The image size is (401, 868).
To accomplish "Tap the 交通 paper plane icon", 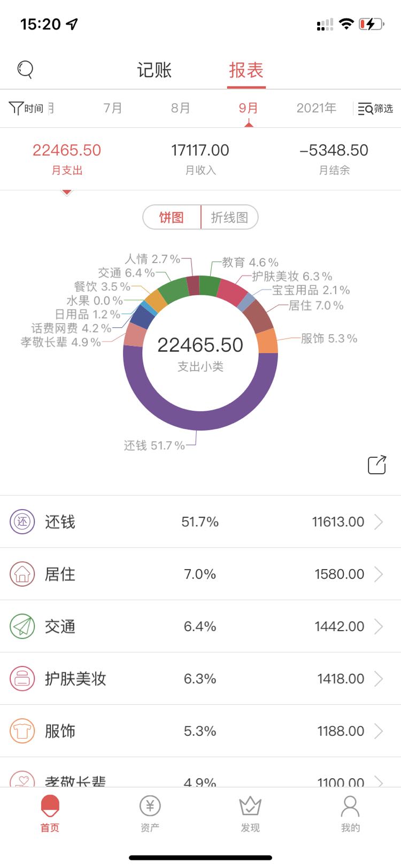I will 22,626.
